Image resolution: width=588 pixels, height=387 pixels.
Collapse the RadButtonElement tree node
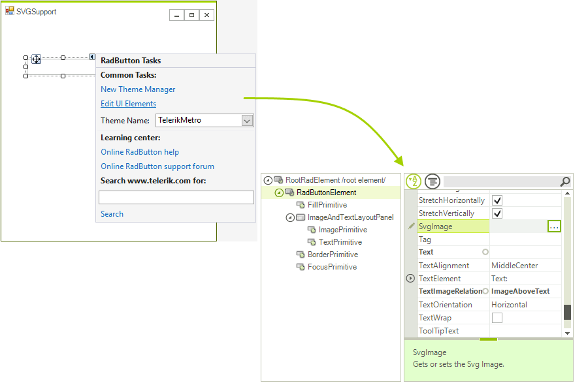[x=279, y=193]
